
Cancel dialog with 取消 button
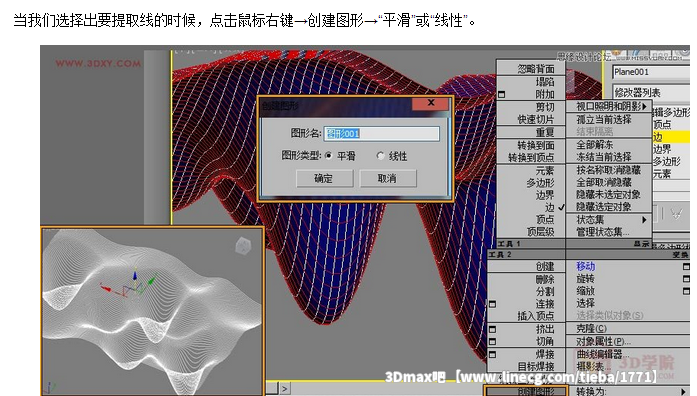pyautogui.click(x=387, y=178)
